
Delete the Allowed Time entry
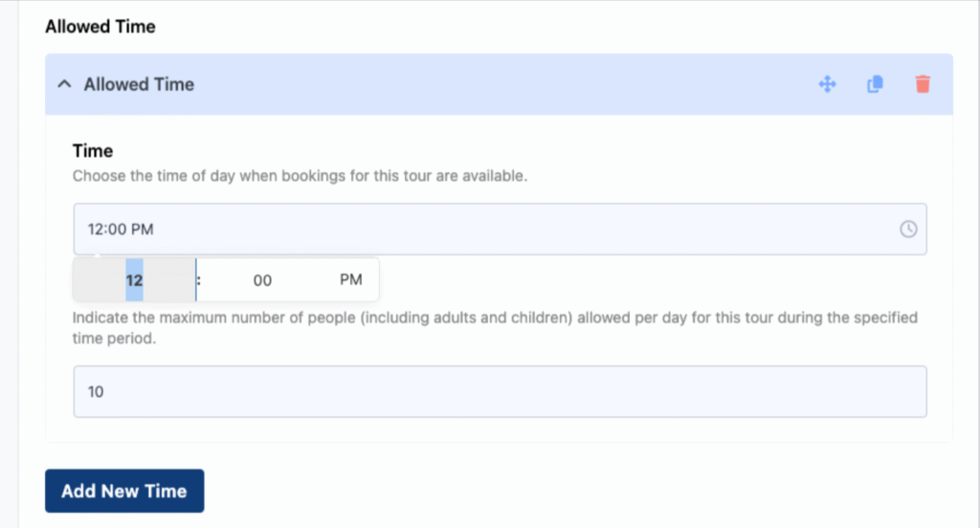923,84
